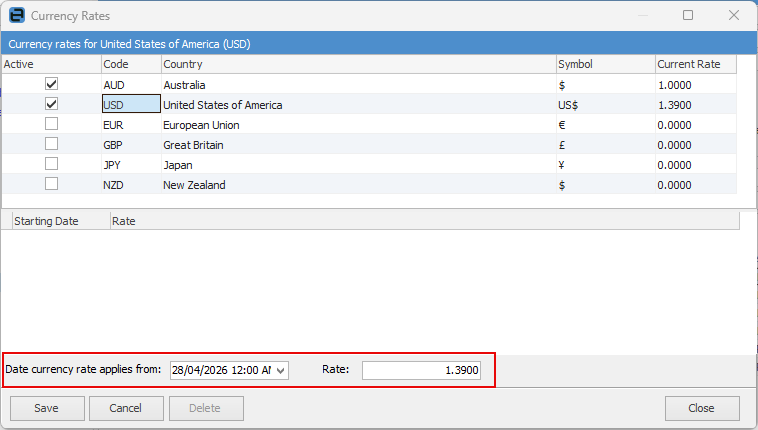This screenshot has height=430, width=758.
Task: Click the 1.0000 current rate for Australia
Action: pyautogui.click(x=696, y=85)
